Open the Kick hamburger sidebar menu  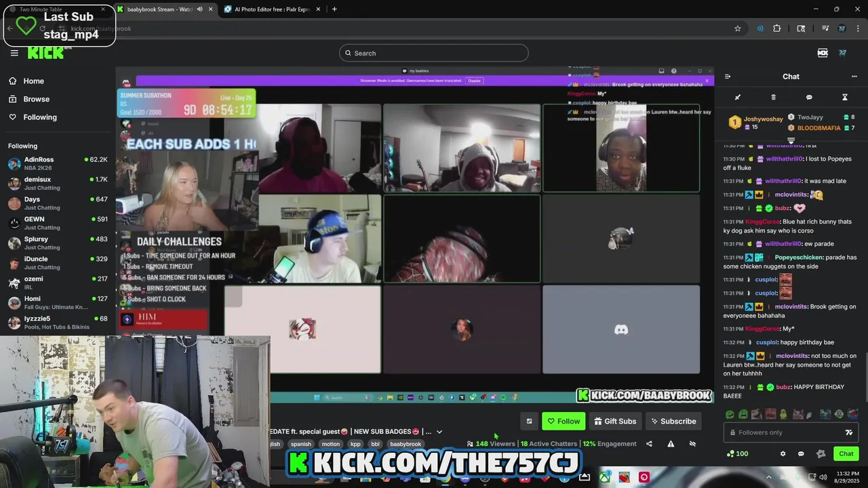point(14,53)
